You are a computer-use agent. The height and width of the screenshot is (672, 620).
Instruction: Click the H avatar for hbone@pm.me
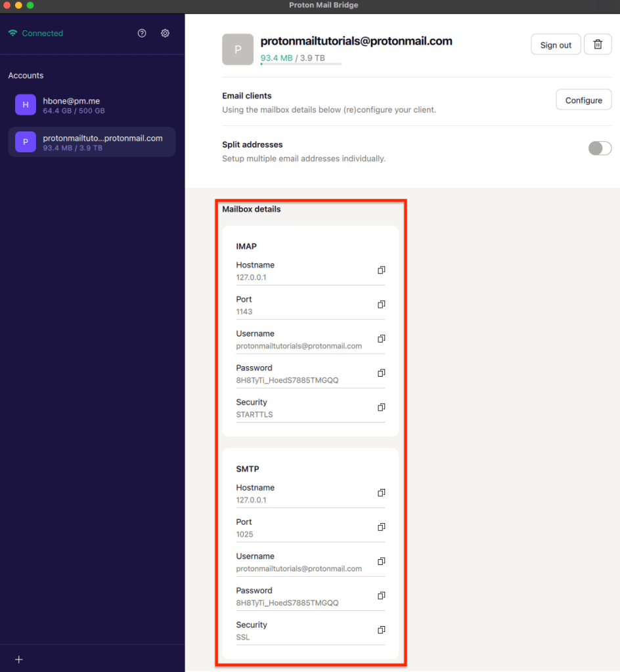[26, 105]
